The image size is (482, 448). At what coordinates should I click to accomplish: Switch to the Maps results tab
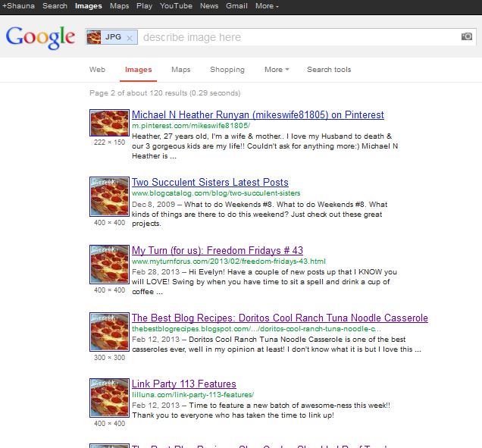tap(180, 70)
